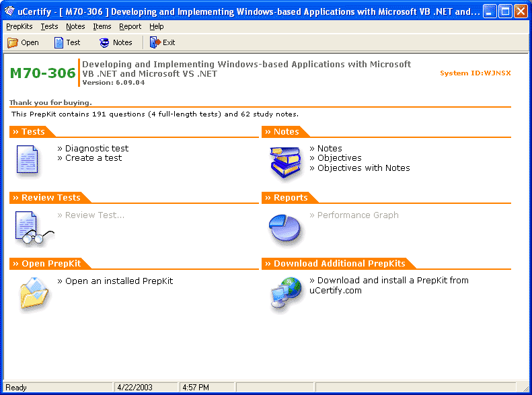Open the Report menu
The image size is (532, 395).
point(130,26)
